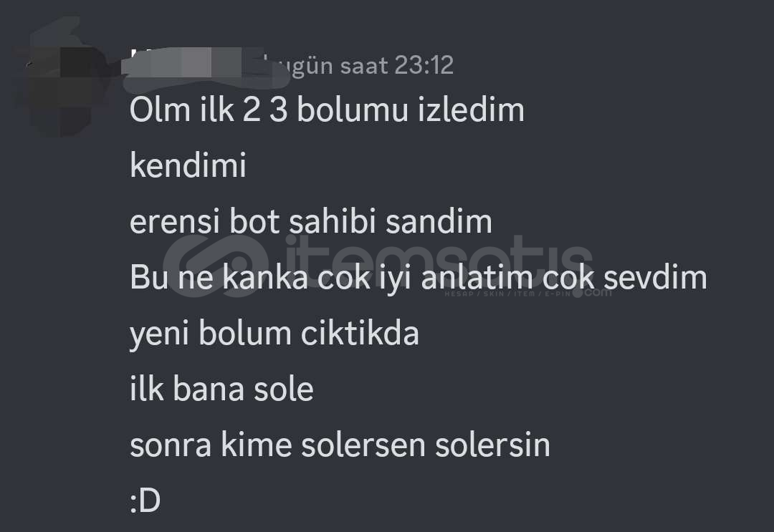This screenshot has width=774, height=532.
Task: Click the word 'ciktikda' in the chat
Action: click(x=360, y=333)
